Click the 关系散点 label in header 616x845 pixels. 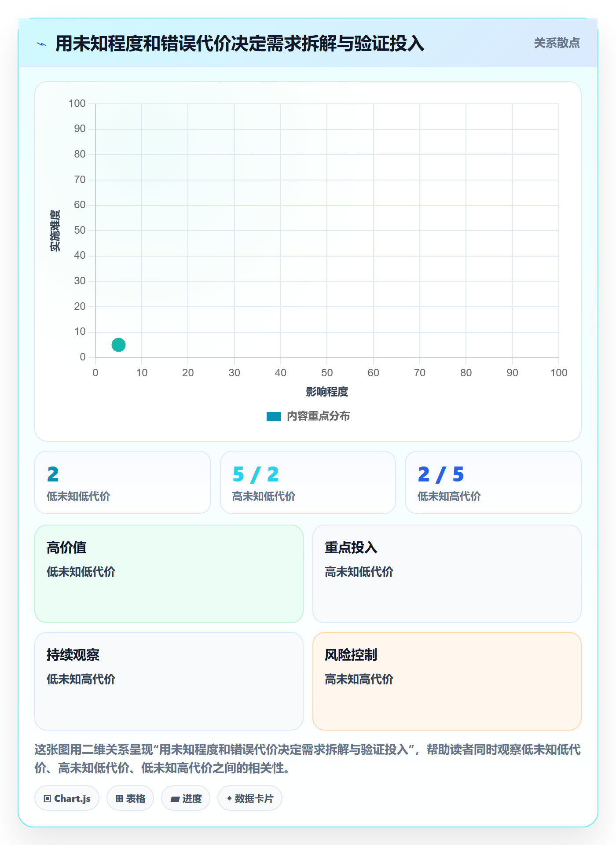pos(557,43)
